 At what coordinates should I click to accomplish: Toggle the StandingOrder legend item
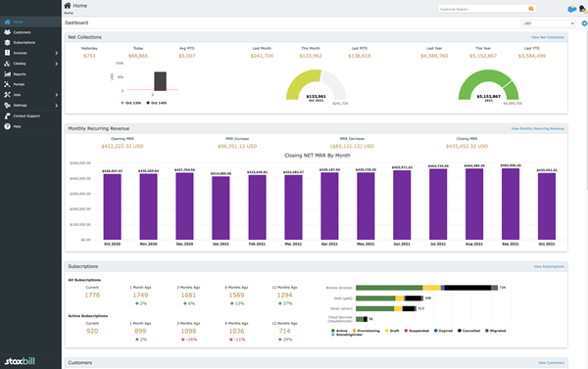(347, 335)
